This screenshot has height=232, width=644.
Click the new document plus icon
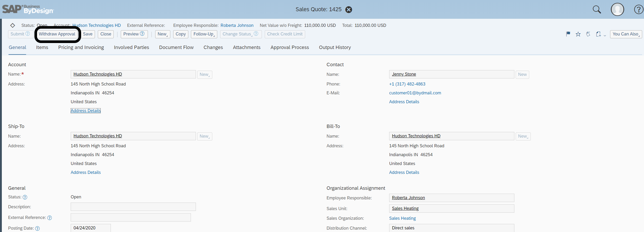coord(598,34)
